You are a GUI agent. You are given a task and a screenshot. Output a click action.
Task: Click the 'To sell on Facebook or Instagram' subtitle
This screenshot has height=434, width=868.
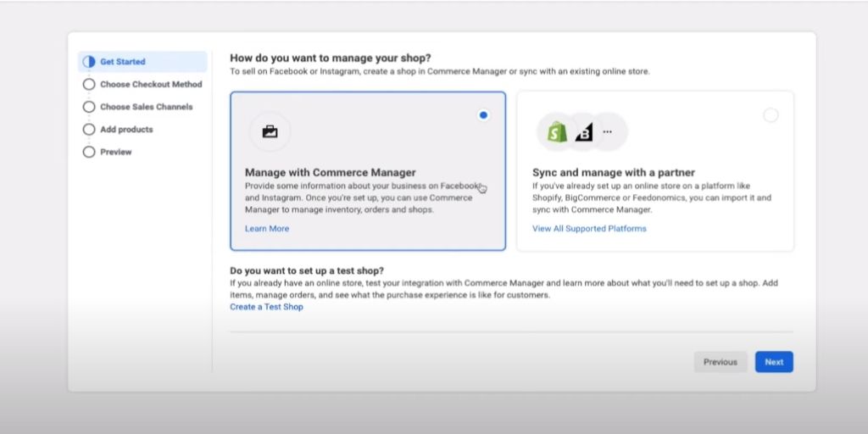440,71
